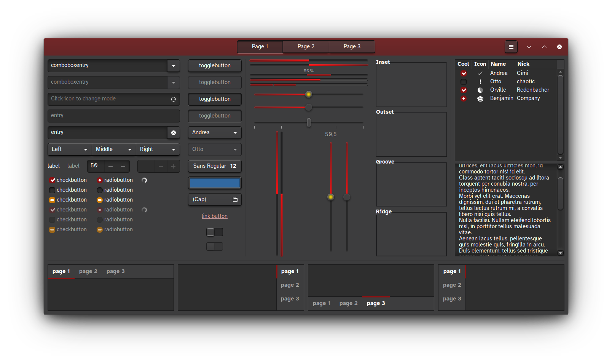This screenshot has width=612, height=364.
Task: Sort by the Cool column header
Action: (463, 64)
